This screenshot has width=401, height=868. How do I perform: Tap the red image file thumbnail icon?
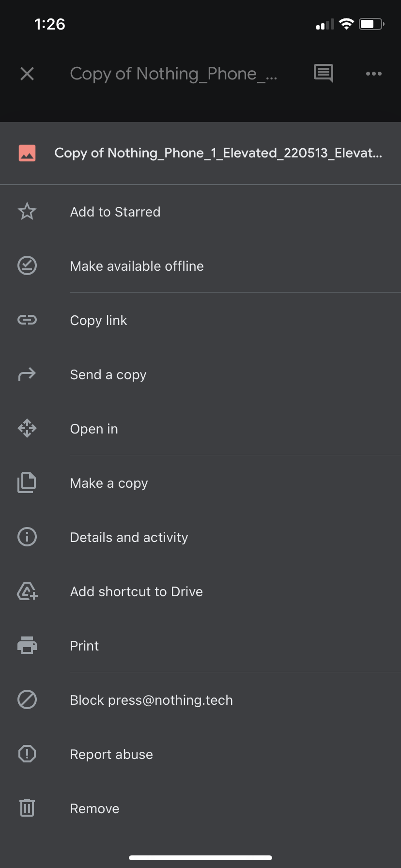pyautogui.click(x=27, y=153)
